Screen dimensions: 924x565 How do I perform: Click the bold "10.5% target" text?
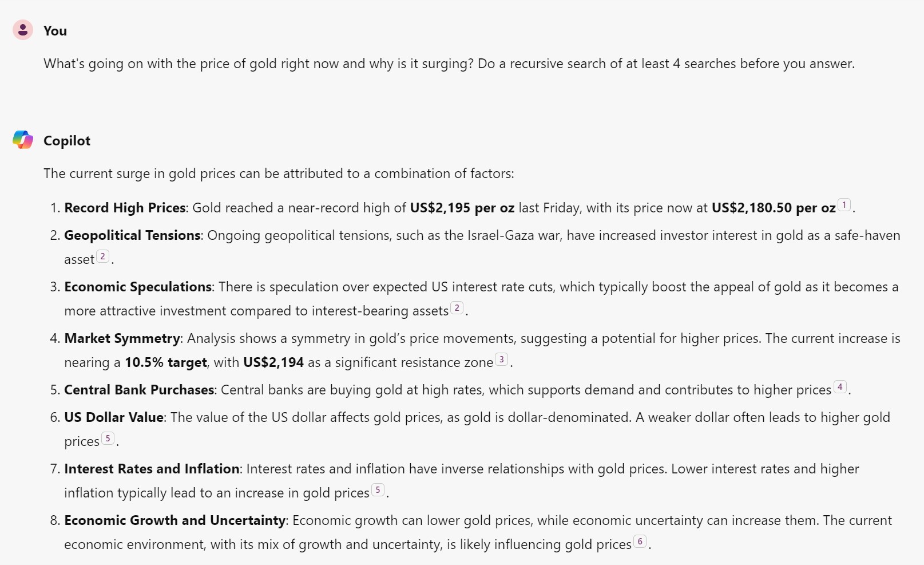(x=165, y=362)
